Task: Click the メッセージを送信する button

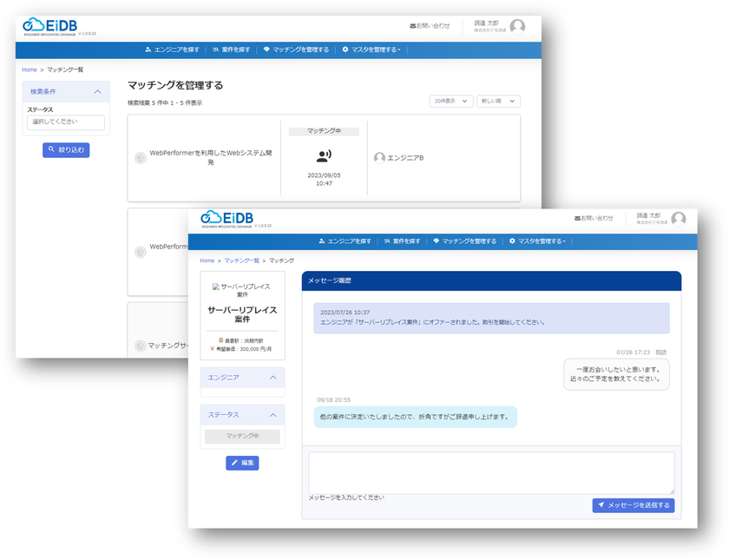Action: 634,505
